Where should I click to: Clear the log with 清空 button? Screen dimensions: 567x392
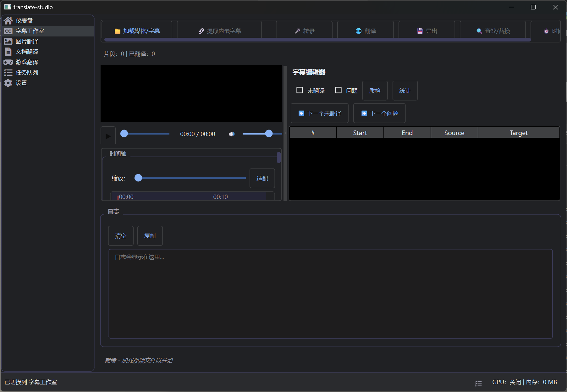[x=121, y=236]
